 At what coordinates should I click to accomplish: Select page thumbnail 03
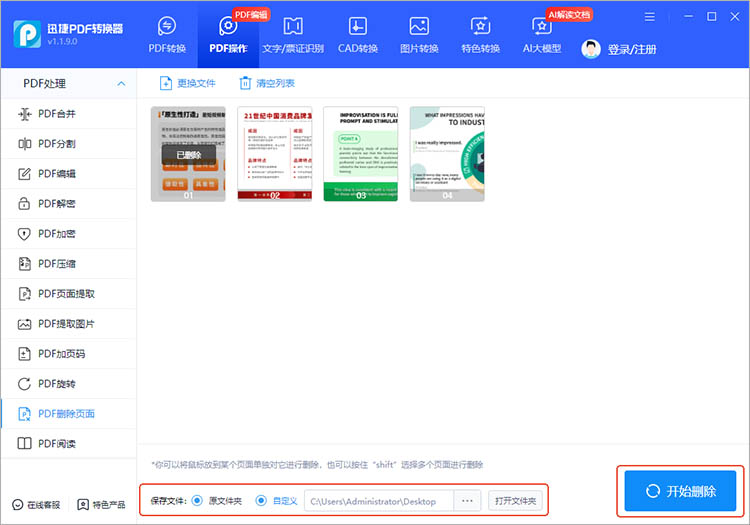pyautogui.click(x=361, y=154)
